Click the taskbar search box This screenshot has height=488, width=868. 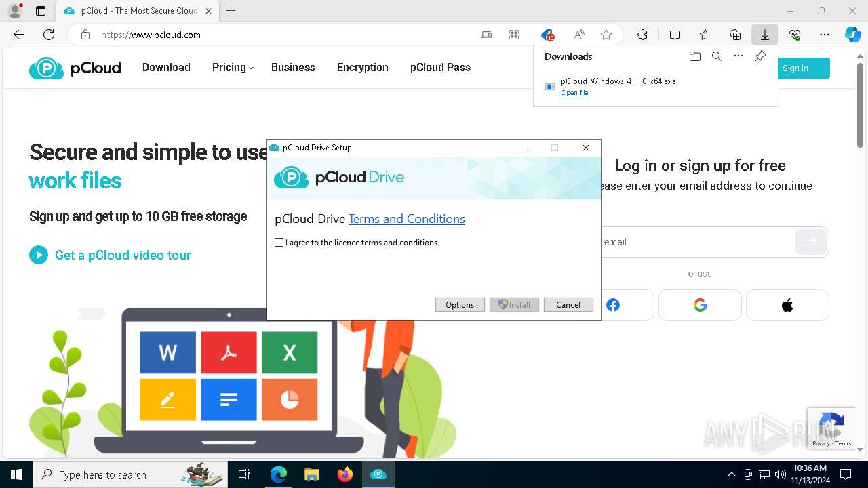pyautogui.click(x=130, y=474)
